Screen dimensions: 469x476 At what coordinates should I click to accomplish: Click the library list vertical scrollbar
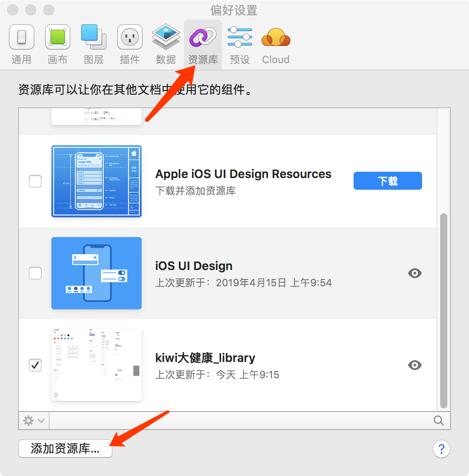click(x=444, y=311)
